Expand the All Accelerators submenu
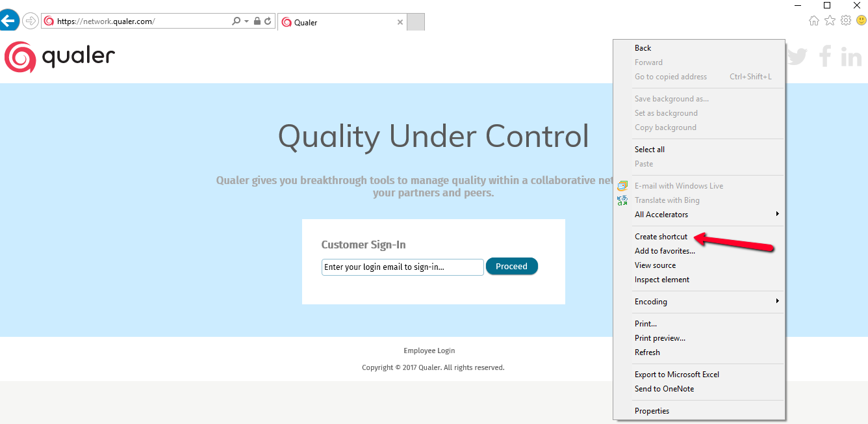Viewport: 868px width, 424px height. pyautogui.click(x=700, y=215)
